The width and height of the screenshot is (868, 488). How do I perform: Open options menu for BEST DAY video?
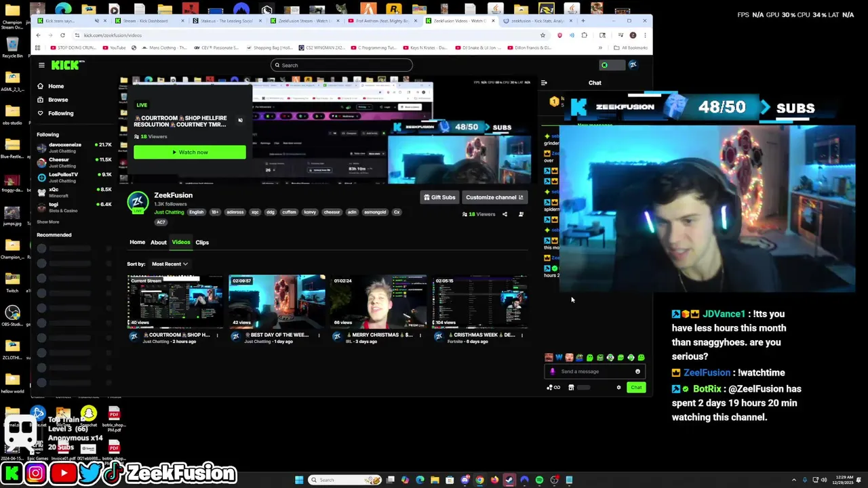319,335
